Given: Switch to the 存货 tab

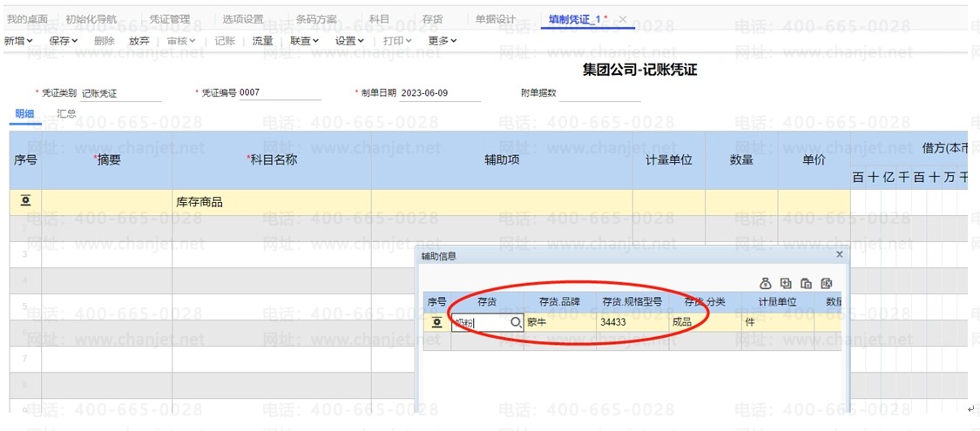Looking at the screenshot, I should [432, 19].
